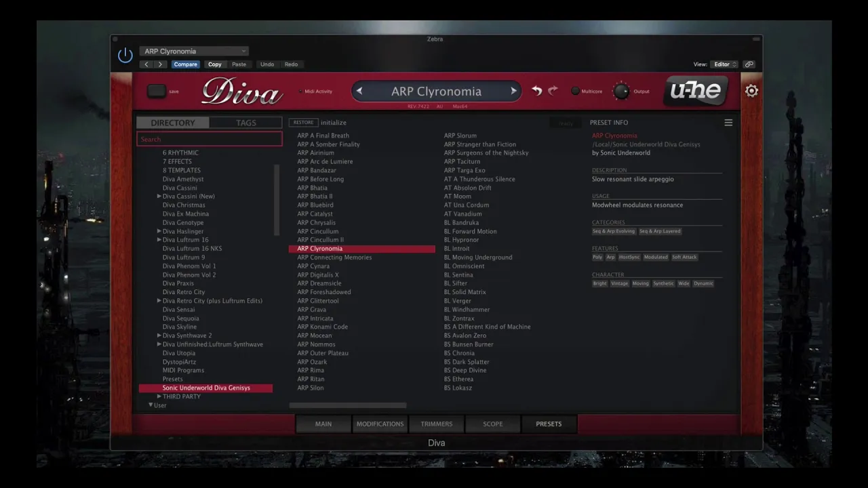Open the SCOPE tab
Screen dimensions: 868x488
coord(493,424)
